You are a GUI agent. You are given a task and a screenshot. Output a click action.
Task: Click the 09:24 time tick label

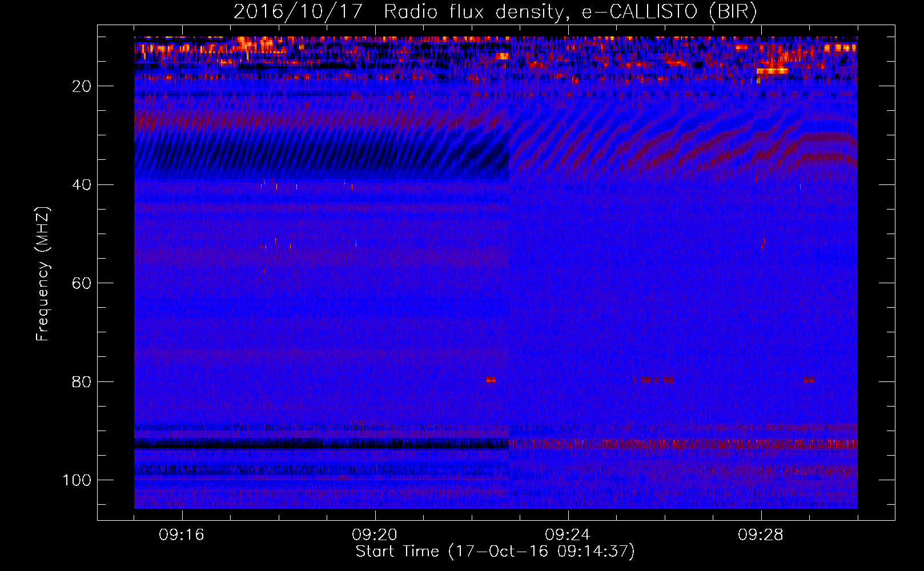568,535
